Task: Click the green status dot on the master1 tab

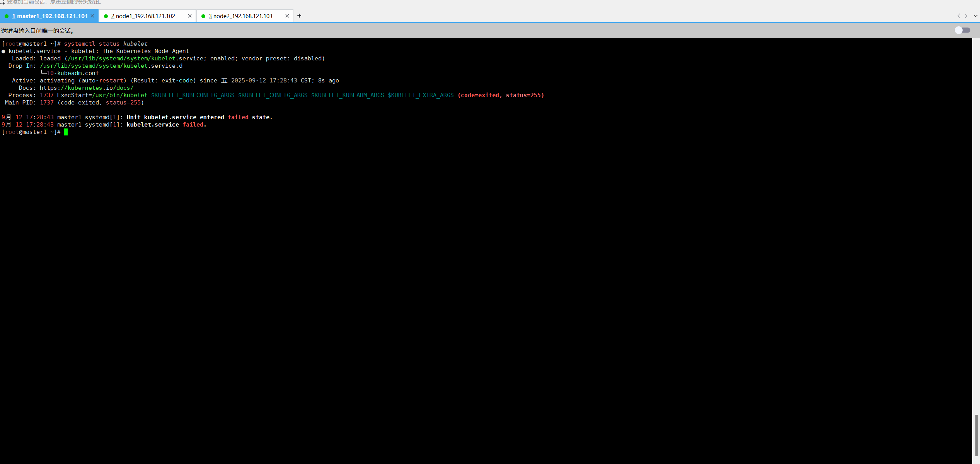Action: [x=7, y=16]
